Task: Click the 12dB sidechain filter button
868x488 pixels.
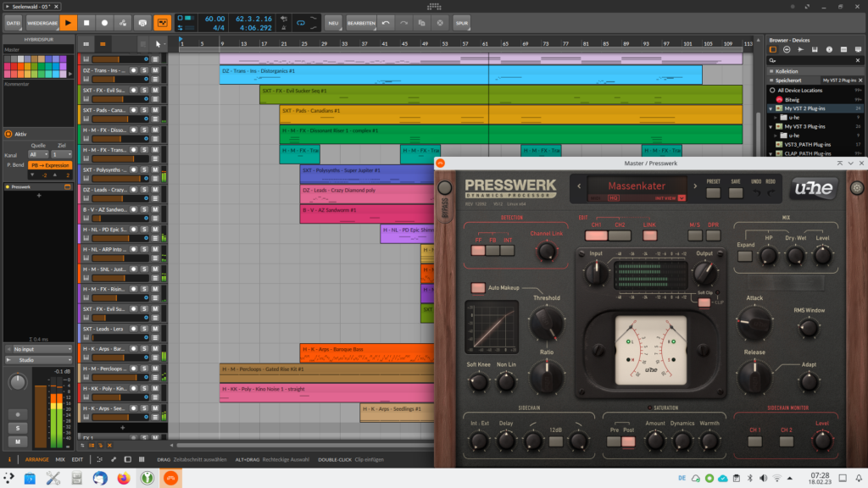Action: click(x=556, y=441)
